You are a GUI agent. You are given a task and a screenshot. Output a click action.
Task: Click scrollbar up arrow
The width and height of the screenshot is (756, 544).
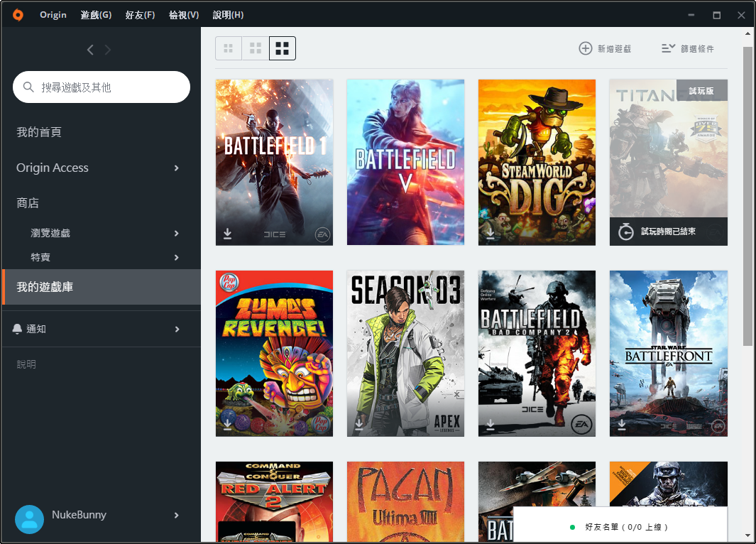[x=747, y=33]
